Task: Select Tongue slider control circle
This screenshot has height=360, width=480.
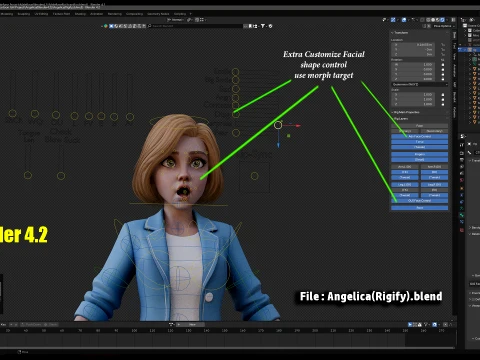Action: tap(28, 175)
